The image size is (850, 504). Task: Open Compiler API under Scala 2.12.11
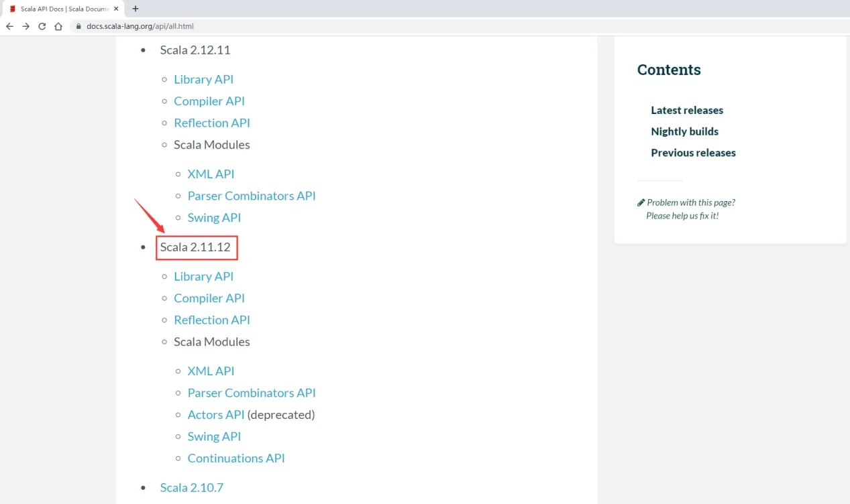coord(209,101)
